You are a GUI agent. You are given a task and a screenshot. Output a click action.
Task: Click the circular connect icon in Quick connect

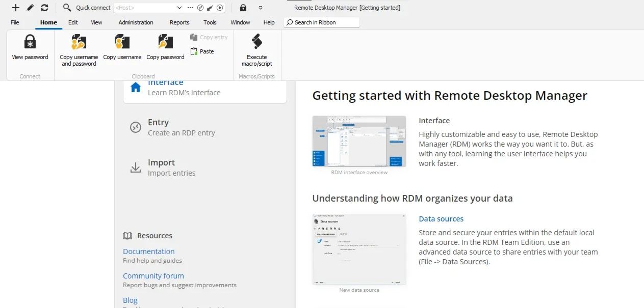tap(200, 8)
